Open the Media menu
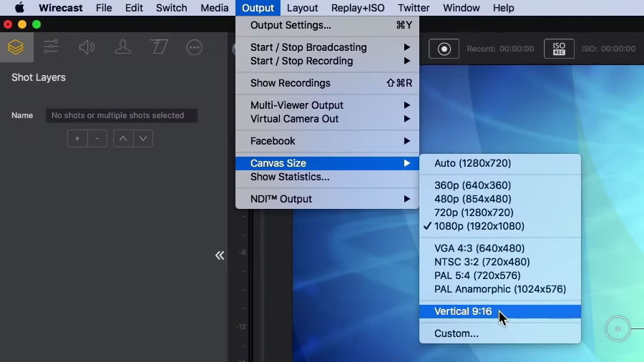Image resolution: width=644 pixels, height=362 pixels. click(x=215, y=8)
